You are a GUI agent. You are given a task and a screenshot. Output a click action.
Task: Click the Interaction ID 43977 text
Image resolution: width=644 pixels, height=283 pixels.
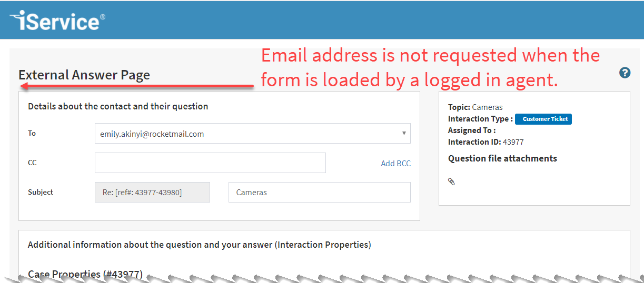coord(486,142)
